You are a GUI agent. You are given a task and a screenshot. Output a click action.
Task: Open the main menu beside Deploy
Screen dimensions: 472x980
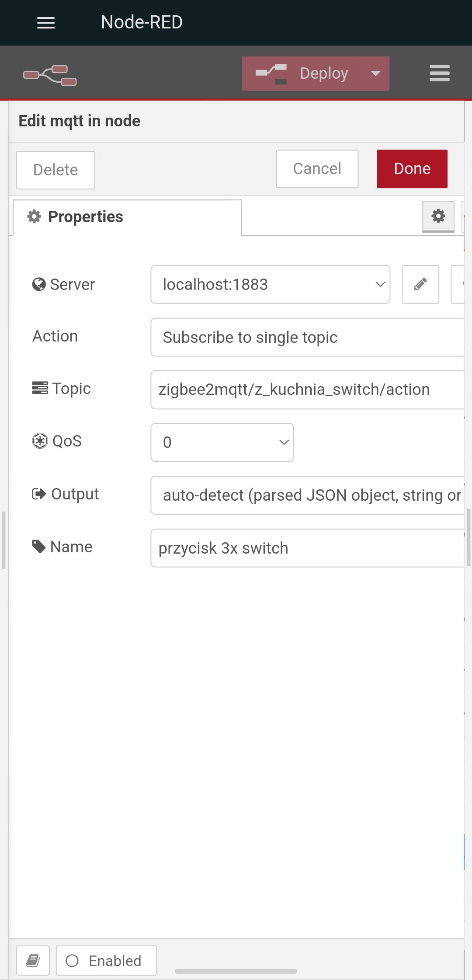(x=439, y=73)
